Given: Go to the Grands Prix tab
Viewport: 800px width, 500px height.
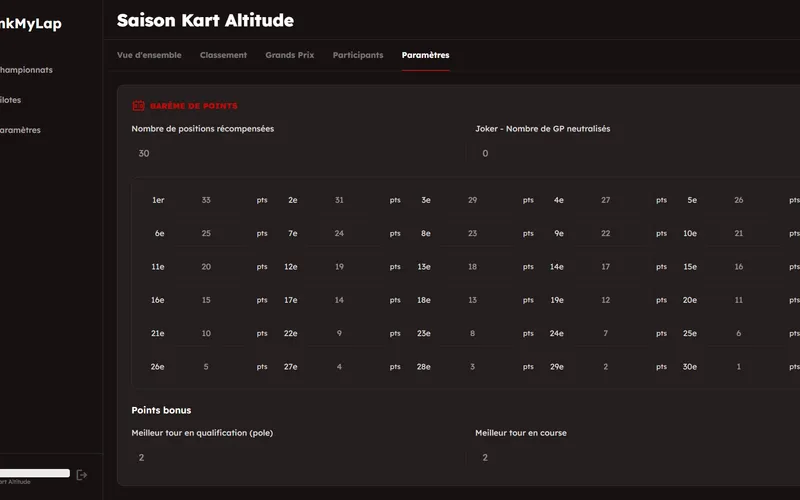Looking at the screenshot, I should pyautogui.click(x=289, y=55).
